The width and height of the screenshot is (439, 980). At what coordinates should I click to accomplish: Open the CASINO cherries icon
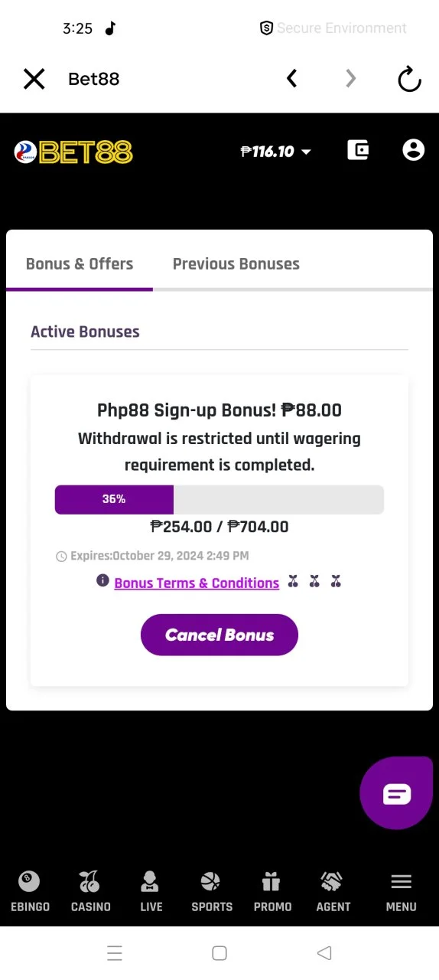pos(90,892)
